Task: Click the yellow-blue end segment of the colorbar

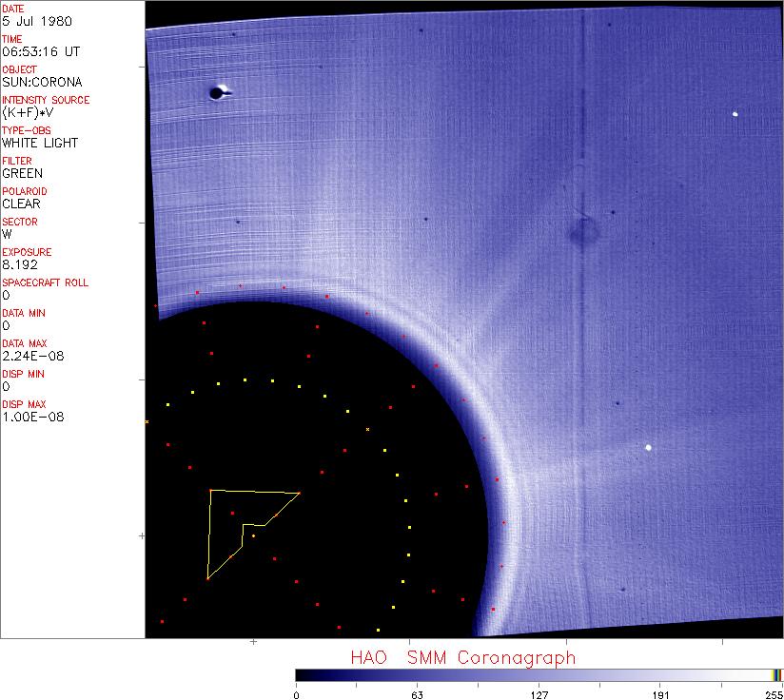Action: [x=776, y=674]
